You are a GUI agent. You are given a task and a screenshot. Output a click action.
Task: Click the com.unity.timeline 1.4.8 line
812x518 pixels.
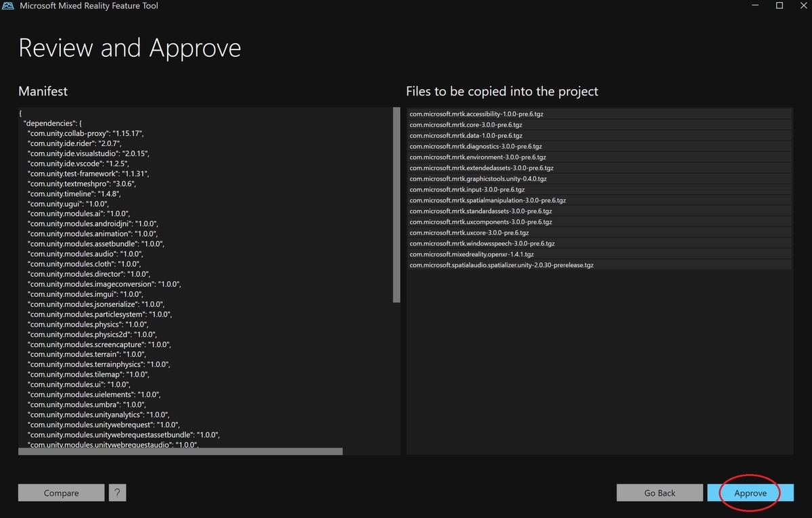75,193
